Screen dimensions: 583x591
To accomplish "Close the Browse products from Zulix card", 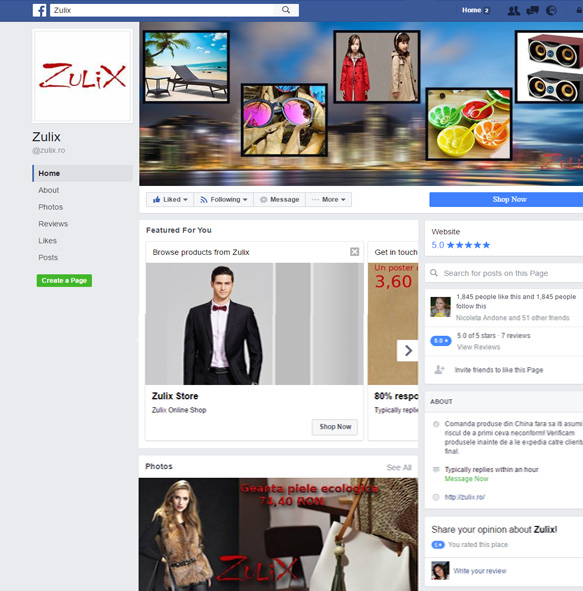I will click(x=354, y=252).
